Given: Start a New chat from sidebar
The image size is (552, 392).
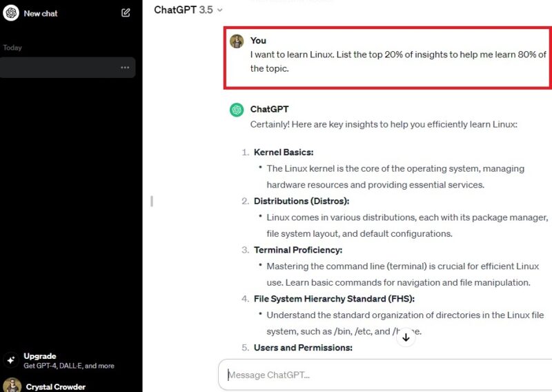Looking at the screenshot, I should [41, 13].
